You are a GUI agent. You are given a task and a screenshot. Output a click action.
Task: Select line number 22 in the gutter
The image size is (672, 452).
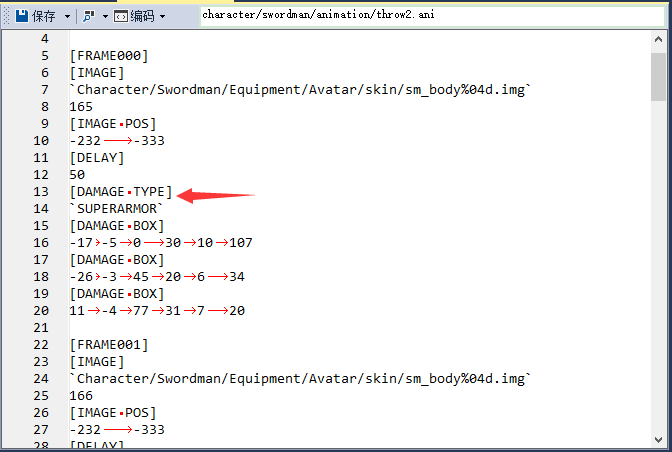pyautogui.click(x=40, y=344)
